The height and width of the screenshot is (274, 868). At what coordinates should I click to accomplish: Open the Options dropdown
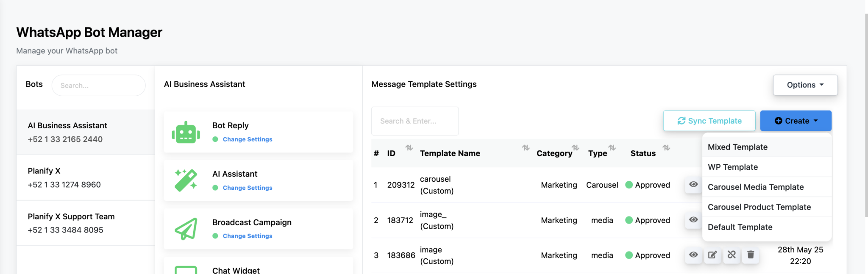(x=805, y=85)
